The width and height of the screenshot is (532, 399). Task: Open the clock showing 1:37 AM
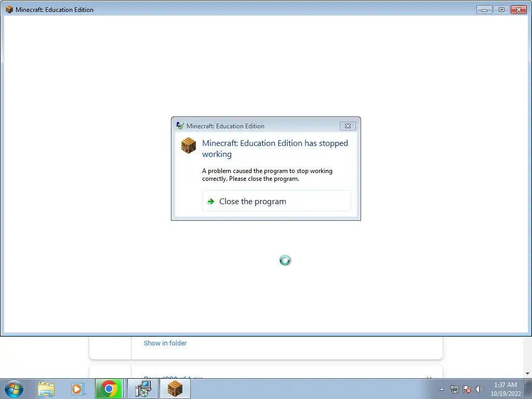pyautogui.click(x=506, y=389)
